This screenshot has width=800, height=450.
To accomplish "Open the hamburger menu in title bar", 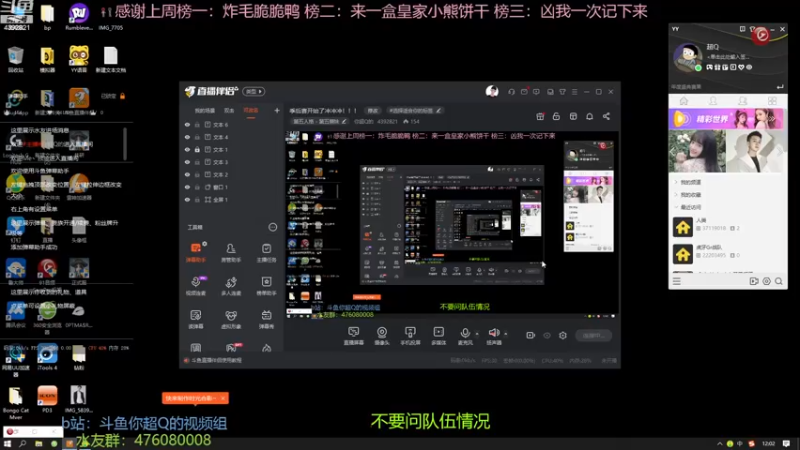I will coord(574,92).
